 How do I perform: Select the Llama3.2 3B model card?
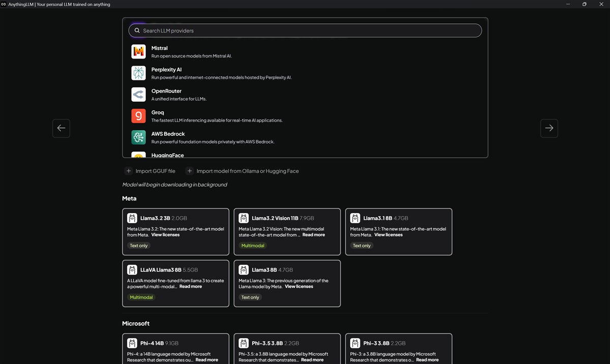pos(175,231)
